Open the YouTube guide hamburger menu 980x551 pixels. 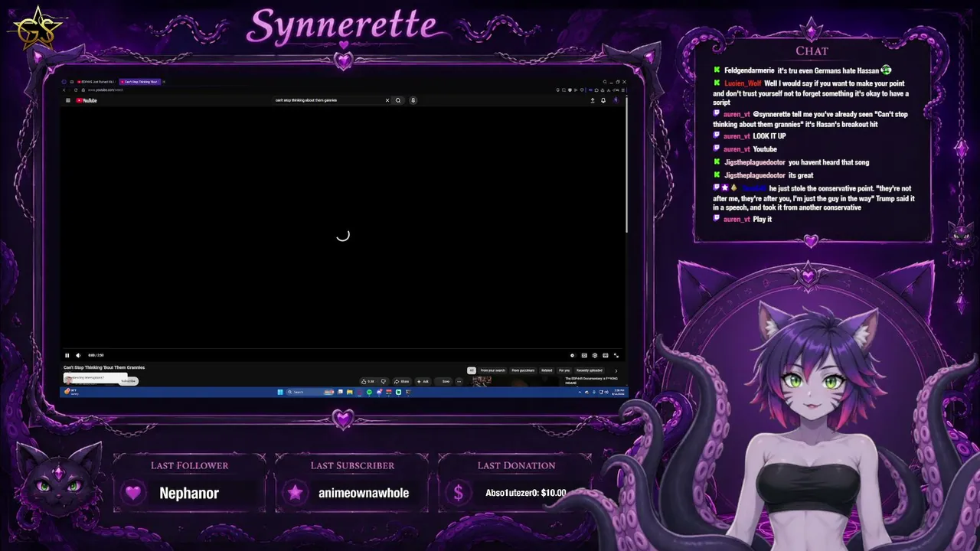pyautogui.click(x=68, y=100)
